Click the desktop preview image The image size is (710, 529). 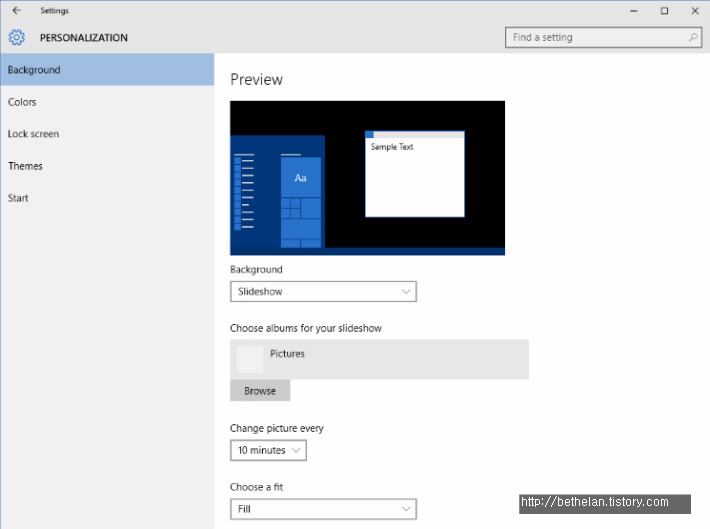click(367, 178)
